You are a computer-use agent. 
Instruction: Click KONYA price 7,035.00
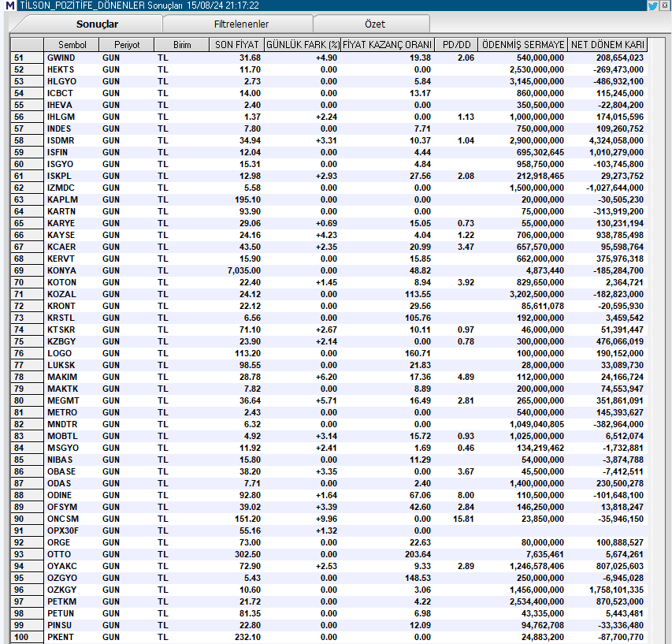pos(244,270)
